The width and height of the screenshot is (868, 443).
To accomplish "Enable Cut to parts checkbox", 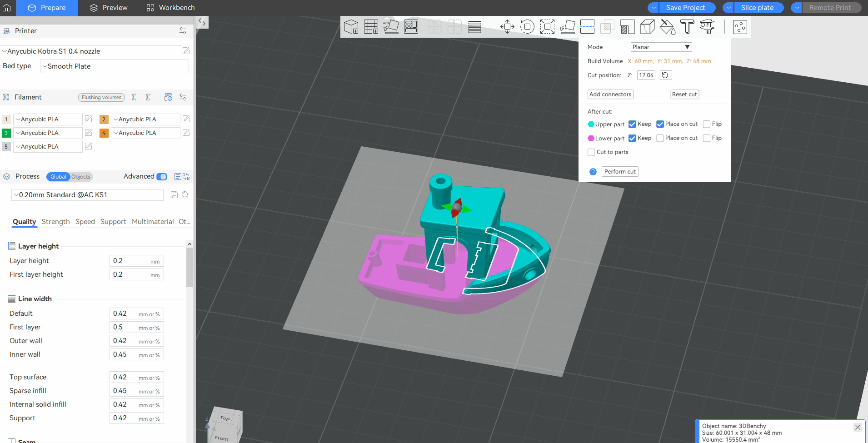I will [591, 152].
